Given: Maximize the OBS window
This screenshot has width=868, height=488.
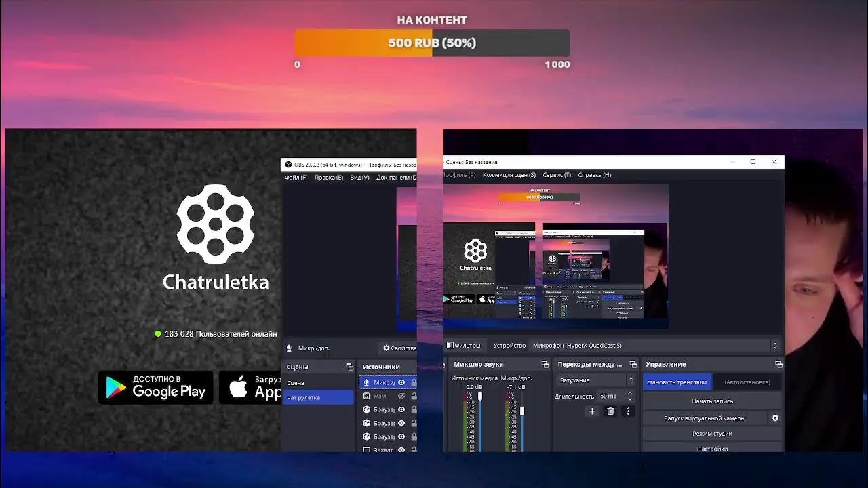Looking at the screenshot, I should tap(753, 162).
